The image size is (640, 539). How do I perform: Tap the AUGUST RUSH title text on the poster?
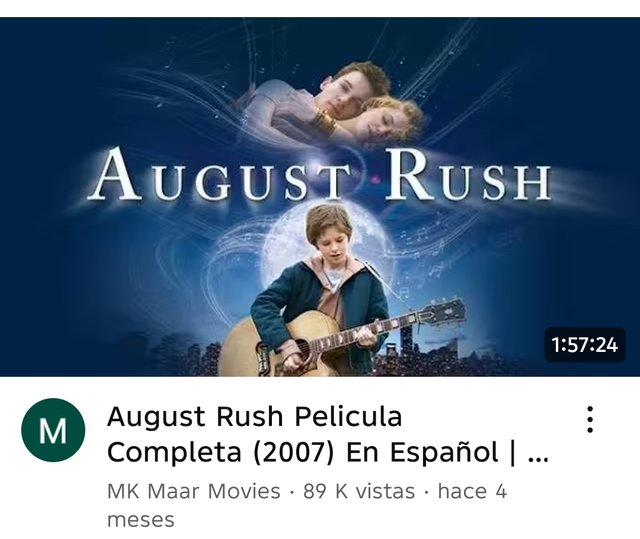point(319,175)
